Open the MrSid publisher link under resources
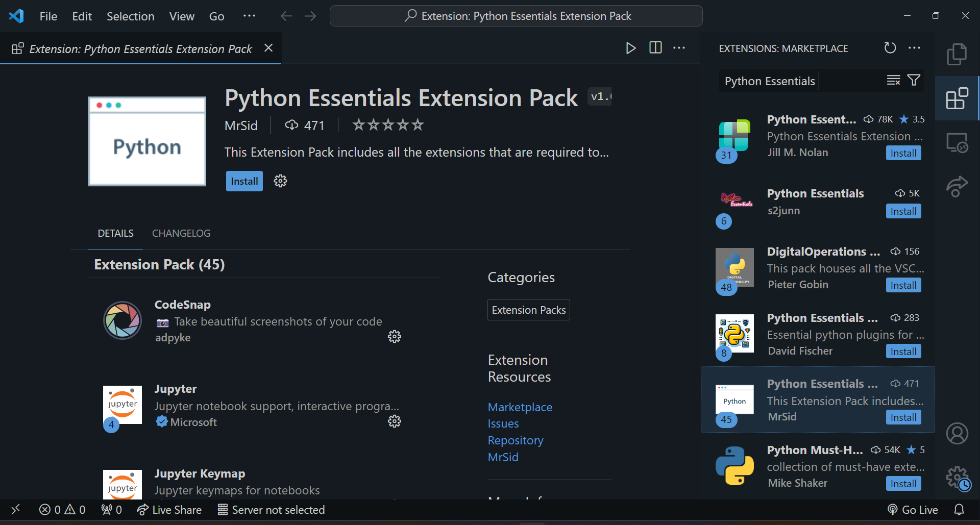Screen dimensions: 980x525 (x=503, y=457)
